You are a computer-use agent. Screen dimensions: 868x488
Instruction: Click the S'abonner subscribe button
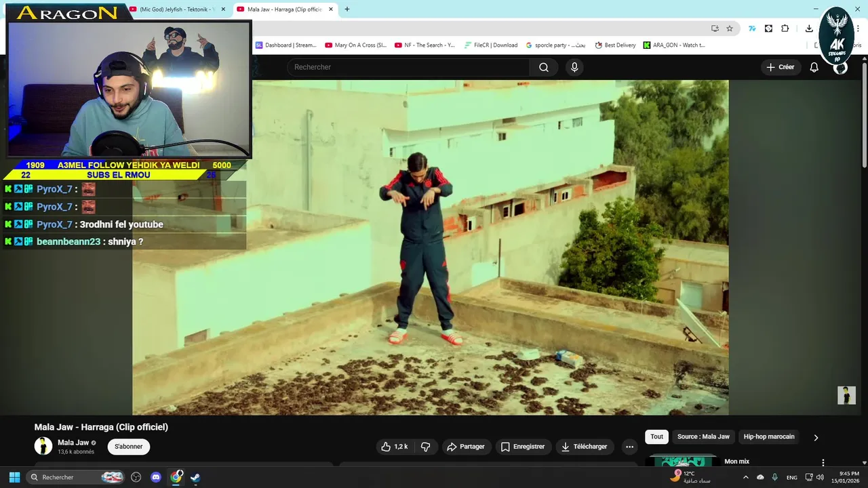(129, 447)
